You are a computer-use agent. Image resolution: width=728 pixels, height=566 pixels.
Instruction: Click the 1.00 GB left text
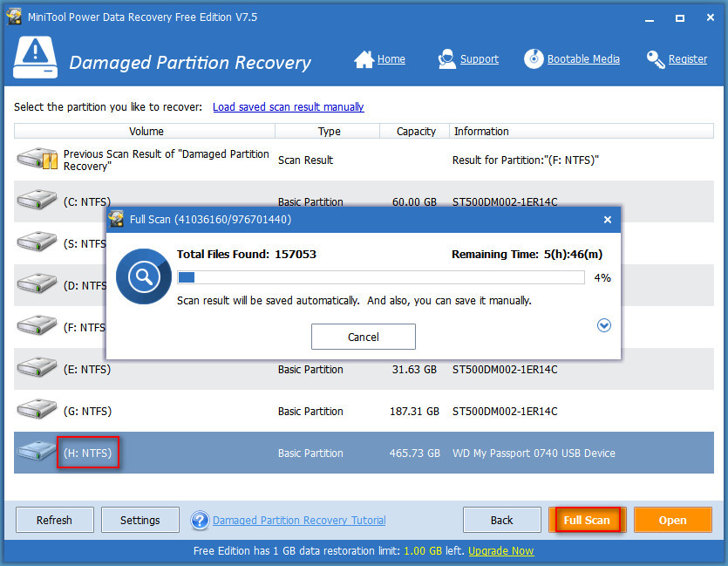433,550
